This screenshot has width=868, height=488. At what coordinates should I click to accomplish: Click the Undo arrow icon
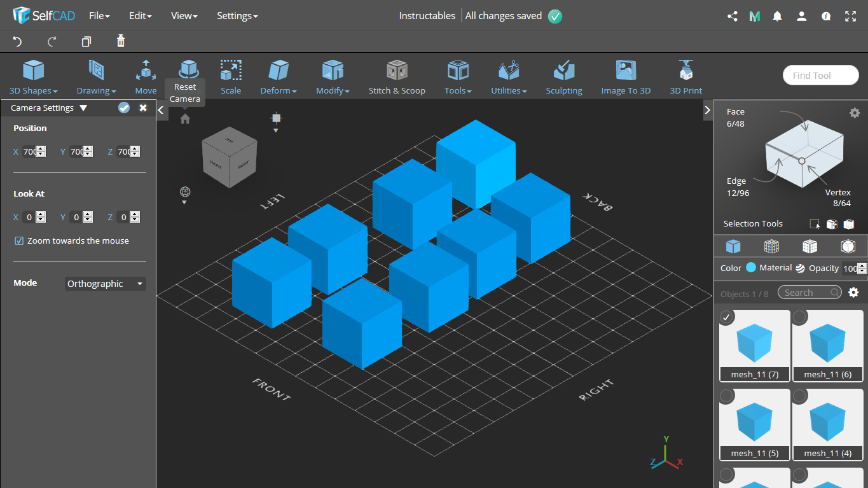(17, 41)
